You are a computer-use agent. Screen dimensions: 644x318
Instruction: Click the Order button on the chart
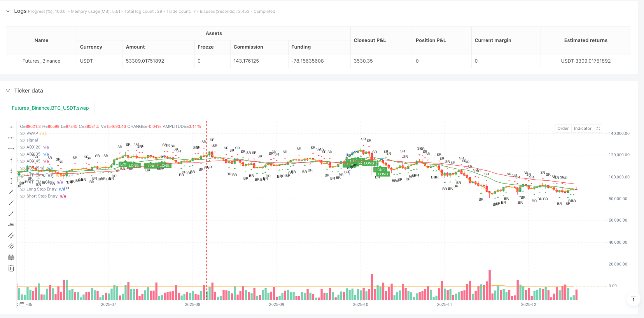point(563,128)
